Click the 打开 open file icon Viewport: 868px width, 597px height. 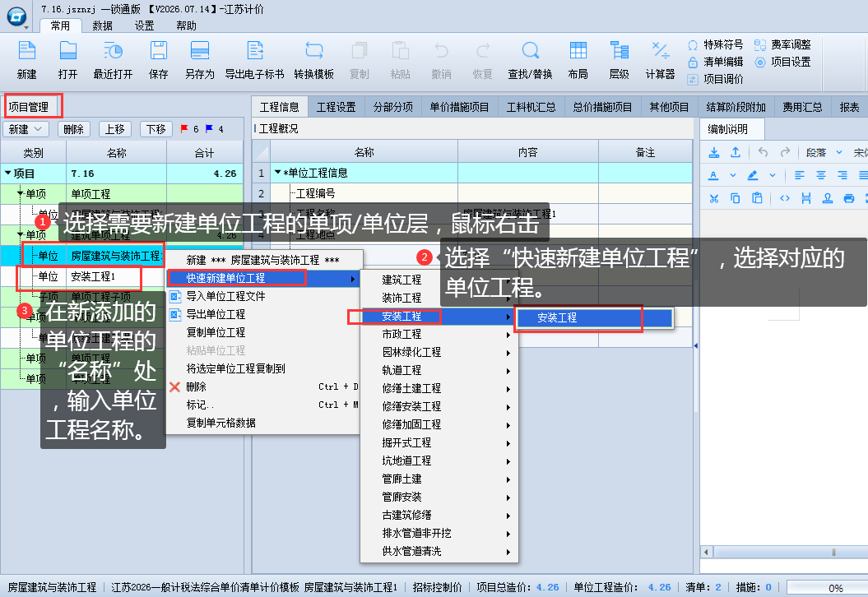(67, 50)
